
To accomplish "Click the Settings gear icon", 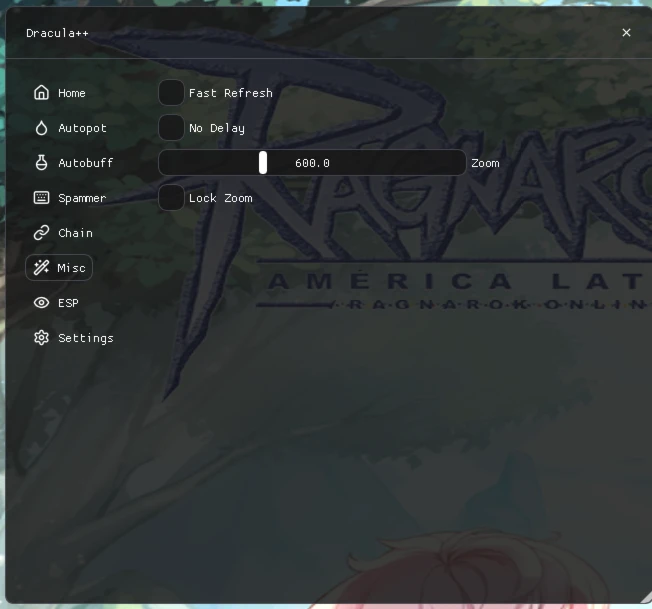I will point(41,338).
